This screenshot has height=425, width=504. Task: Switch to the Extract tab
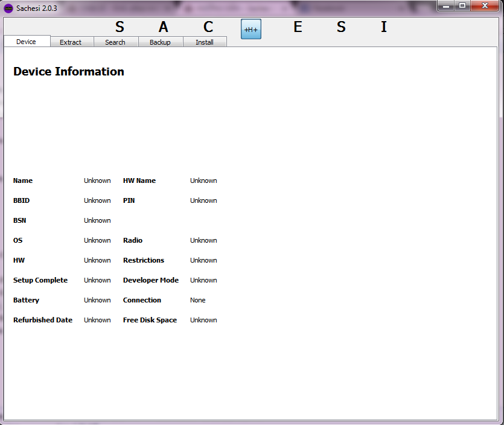pyautogui.click(x=71, y=42)
